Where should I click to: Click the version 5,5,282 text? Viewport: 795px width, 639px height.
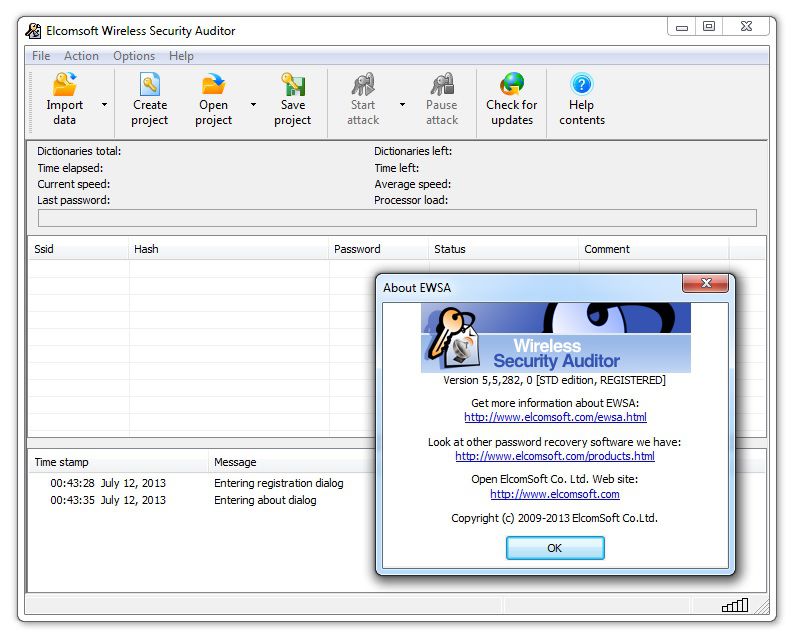point(554,380)
